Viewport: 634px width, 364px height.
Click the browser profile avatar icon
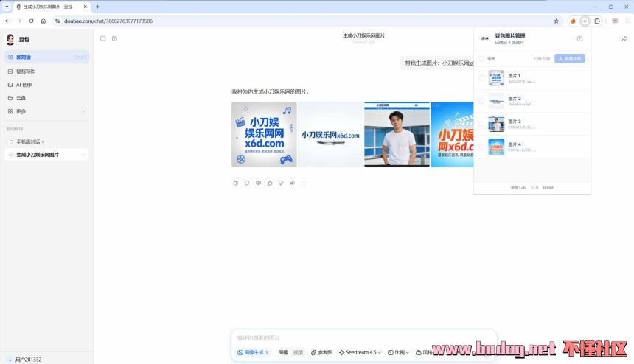point(615,21)
